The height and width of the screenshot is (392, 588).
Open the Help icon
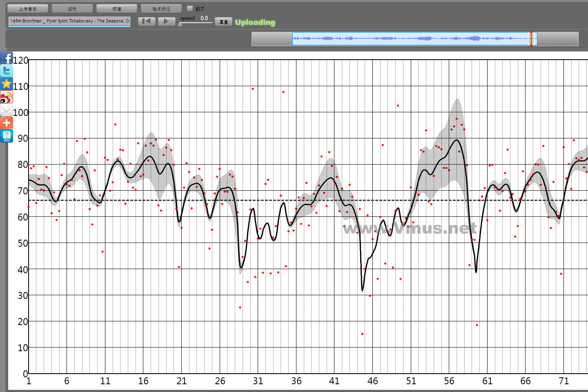tap(7, 136)
